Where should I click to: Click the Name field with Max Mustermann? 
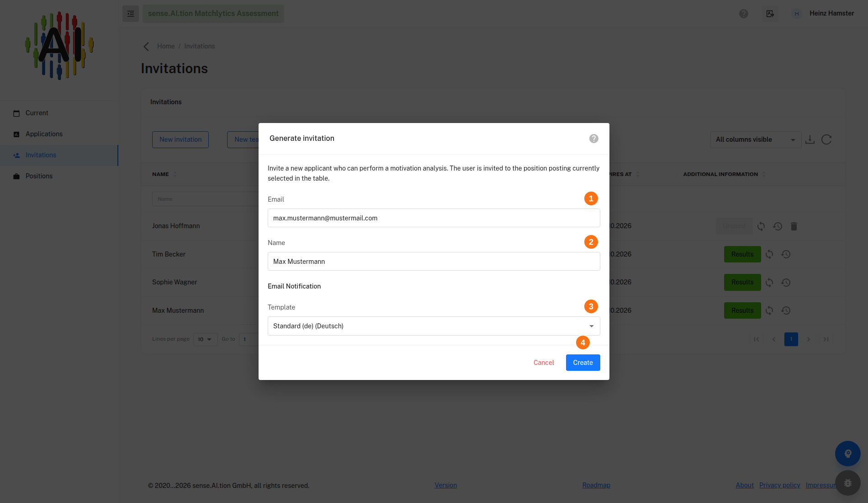click(x=434, y=262)
